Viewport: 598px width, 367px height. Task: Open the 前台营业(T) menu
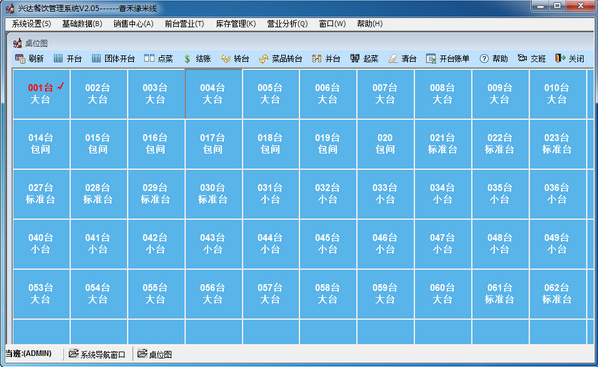pos(184,24)
